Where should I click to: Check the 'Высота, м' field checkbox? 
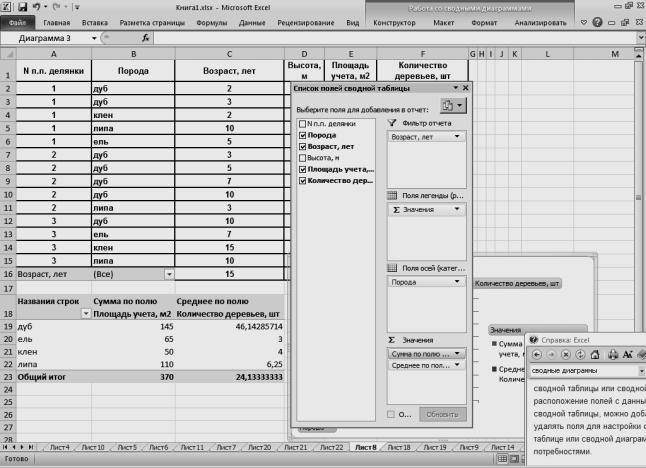(302, 158)
